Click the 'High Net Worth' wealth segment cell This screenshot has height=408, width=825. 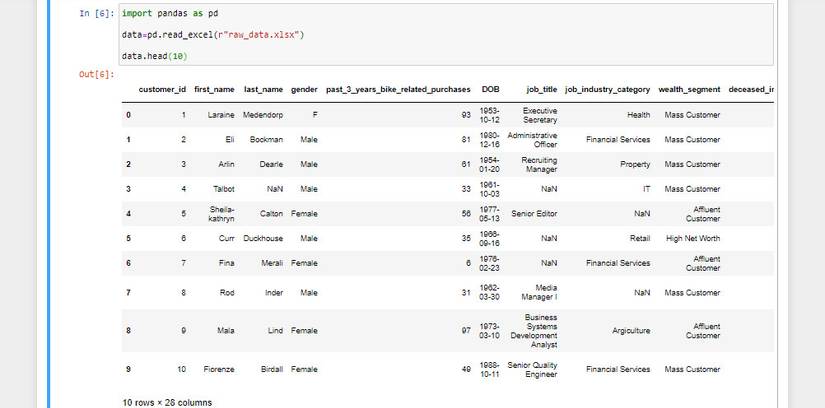(692, 238)
